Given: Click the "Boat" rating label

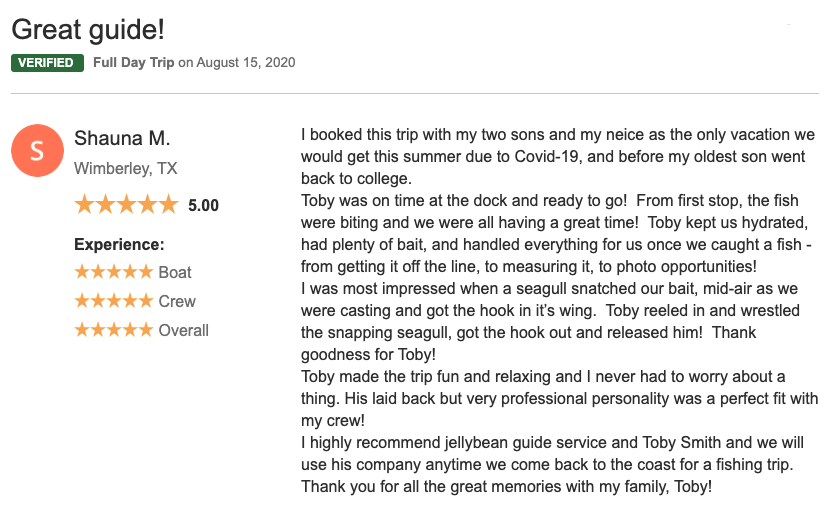Looking at the screenshot, I should pos(175,272).
